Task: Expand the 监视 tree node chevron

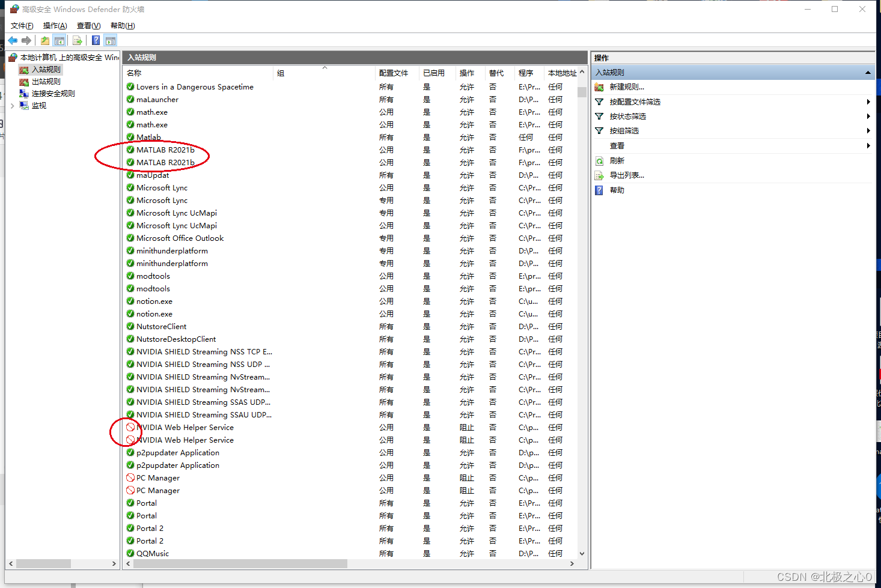Action: point(13,106)
